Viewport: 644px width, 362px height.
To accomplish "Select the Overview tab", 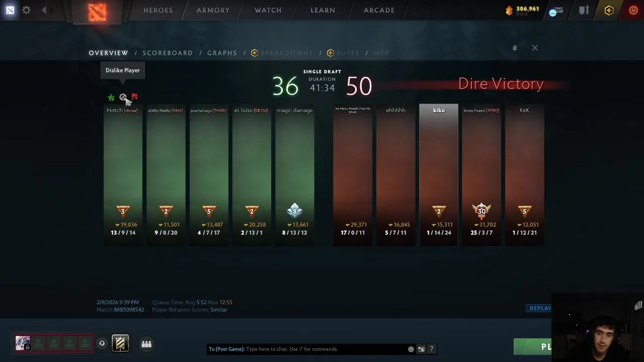I will [x=108, y=53].
